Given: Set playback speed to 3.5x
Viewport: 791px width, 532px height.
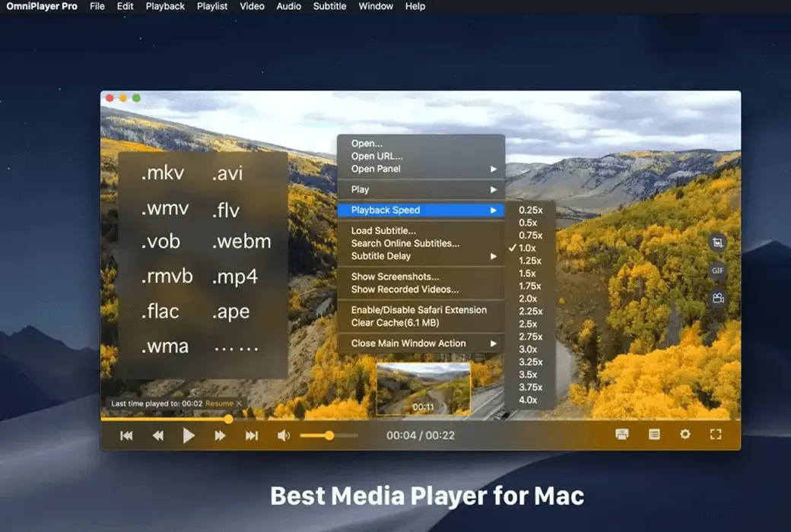Looking at the screenshot, I should click(530, 374).
